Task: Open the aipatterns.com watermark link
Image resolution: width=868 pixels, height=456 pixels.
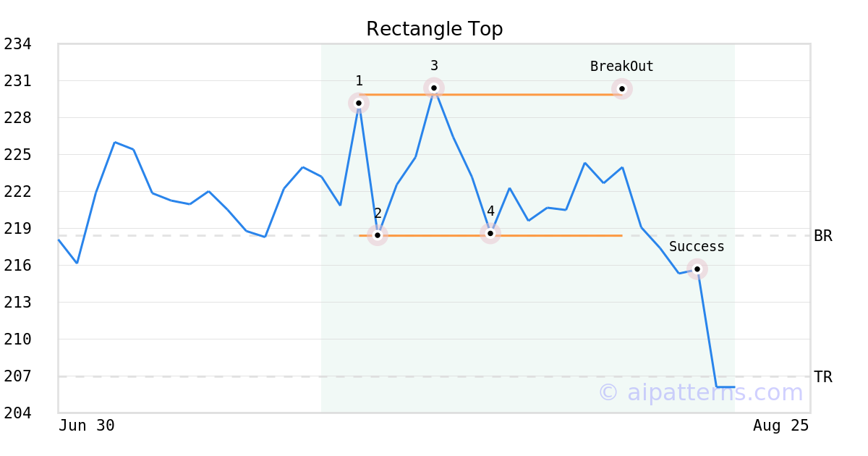Action: pyautogui.click(x=700, y=392)
